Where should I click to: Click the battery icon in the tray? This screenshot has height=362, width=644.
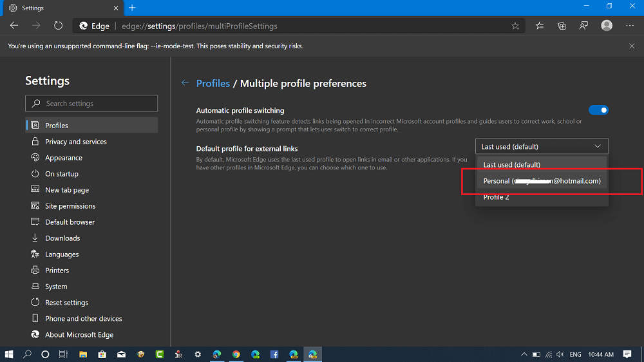(536, 354)
